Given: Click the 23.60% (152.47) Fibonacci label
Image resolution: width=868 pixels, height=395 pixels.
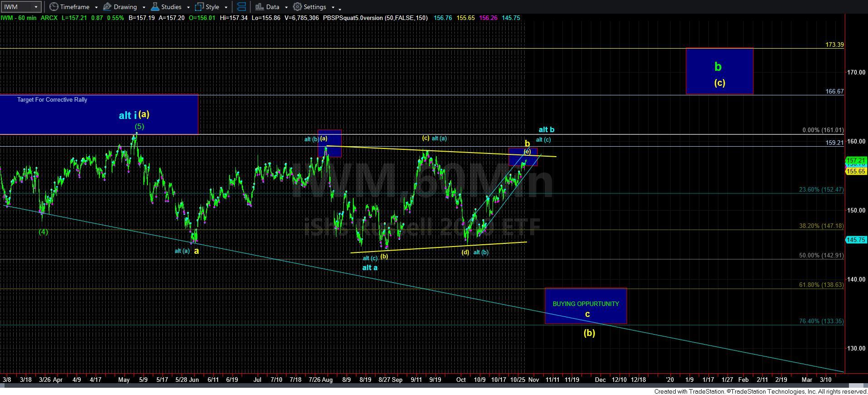Looking at the screenshot, I should coord(821,189).
